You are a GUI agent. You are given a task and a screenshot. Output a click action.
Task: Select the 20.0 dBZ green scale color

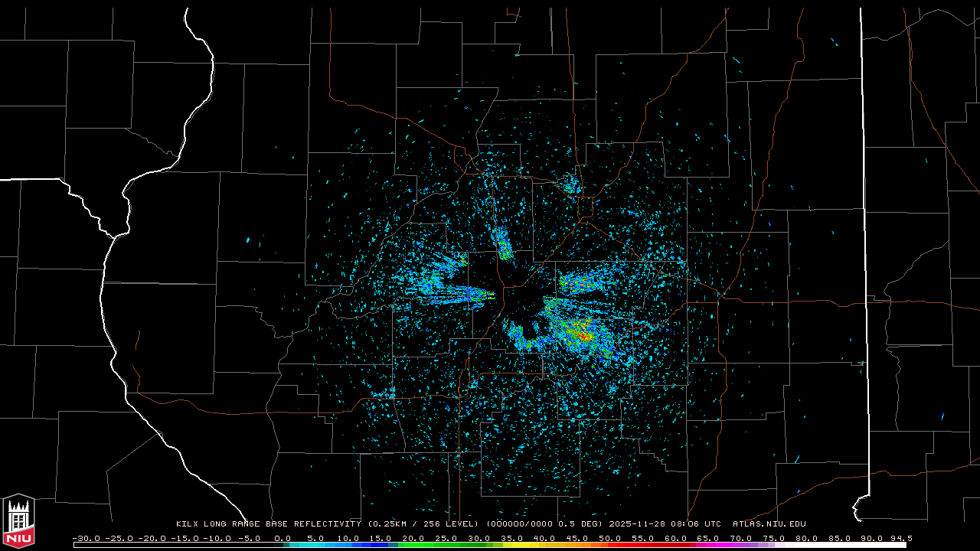(x=413, y=545)
